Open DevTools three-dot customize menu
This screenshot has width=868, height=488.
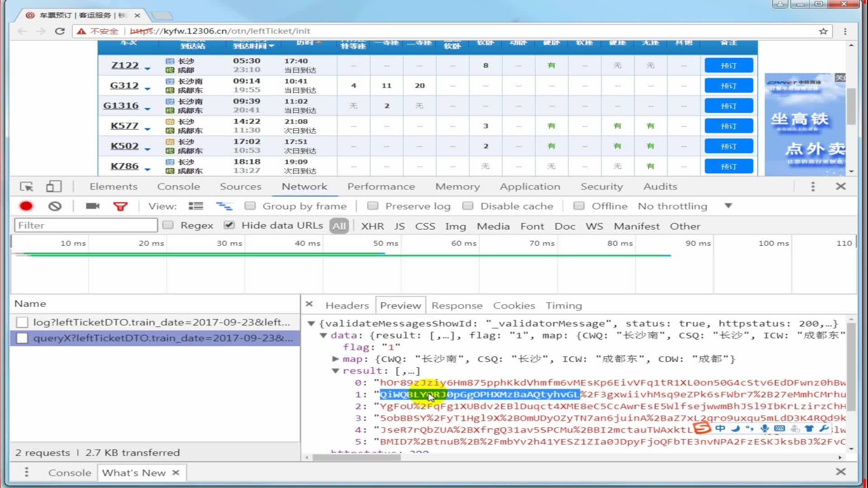coord(812,187)
